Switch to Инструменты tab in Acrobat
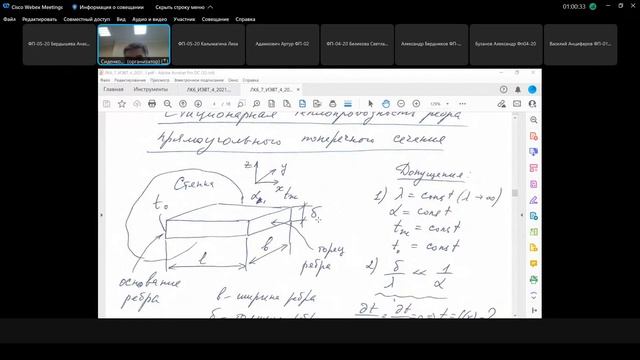Screen dimensions: 640x360 coord(150,89)
